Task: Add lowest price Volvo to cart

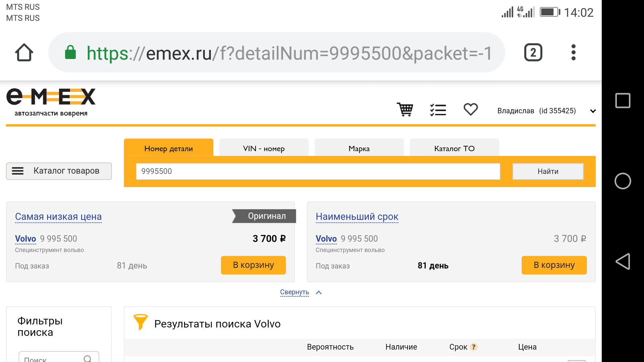Action: 253,265
